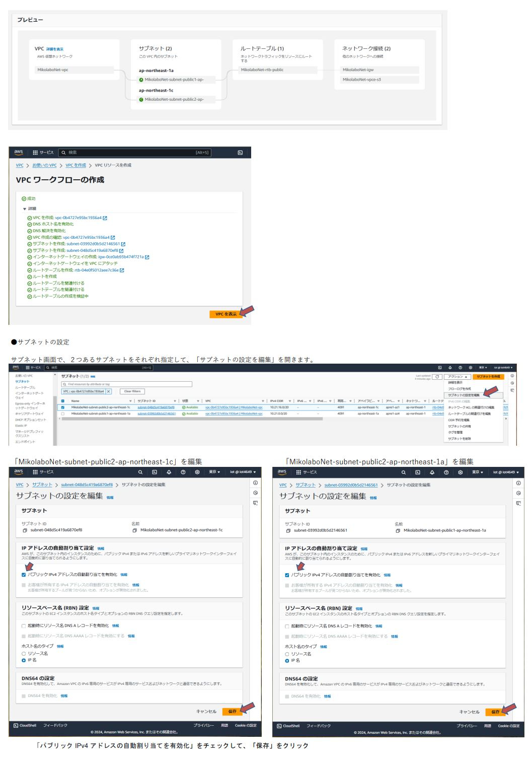Copy subnet ID subnet-048d5c419a6870ef8 via copy icon
The width and height of the screenshot is (532, 758).
point(25,530)
